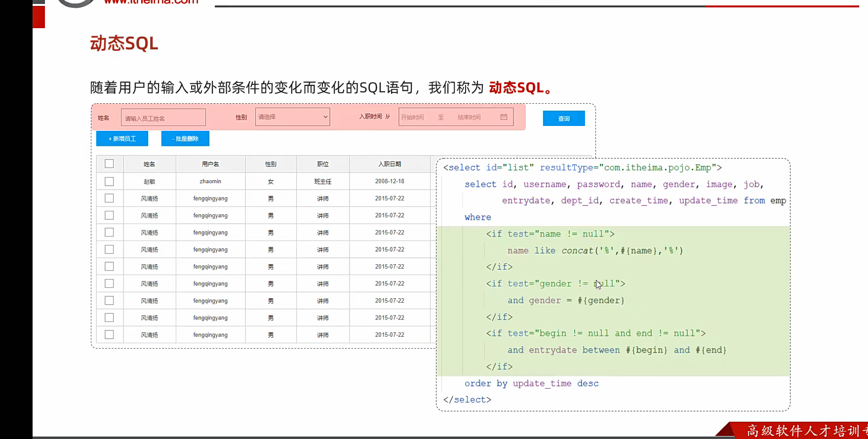Click the 'where' keyword in the code
Screen dimensions: 868x439
click(477, 217)
